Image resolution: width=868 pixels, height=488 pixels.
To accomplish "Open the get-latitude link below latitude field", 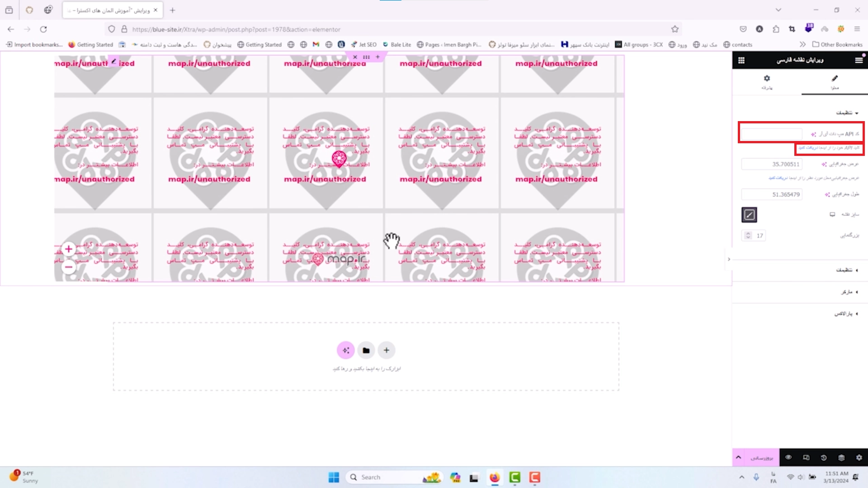I will 778,178.
